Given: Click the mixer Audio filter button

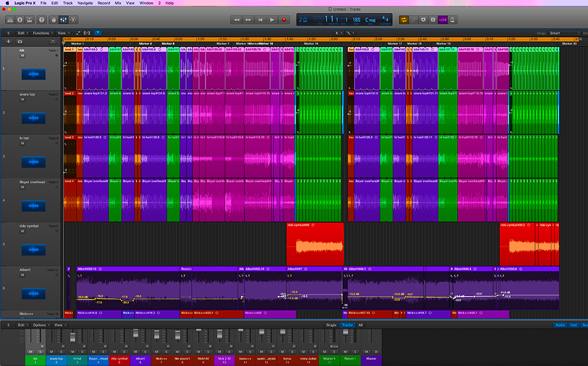Looking at the screenshot, I should click(x=560, y=325).
